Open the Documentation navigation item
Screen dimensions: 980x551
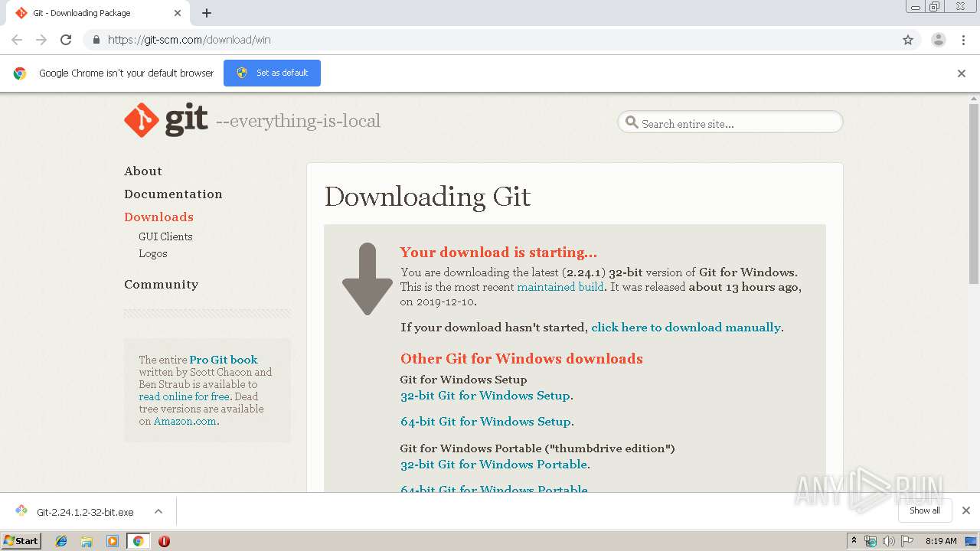173,194
